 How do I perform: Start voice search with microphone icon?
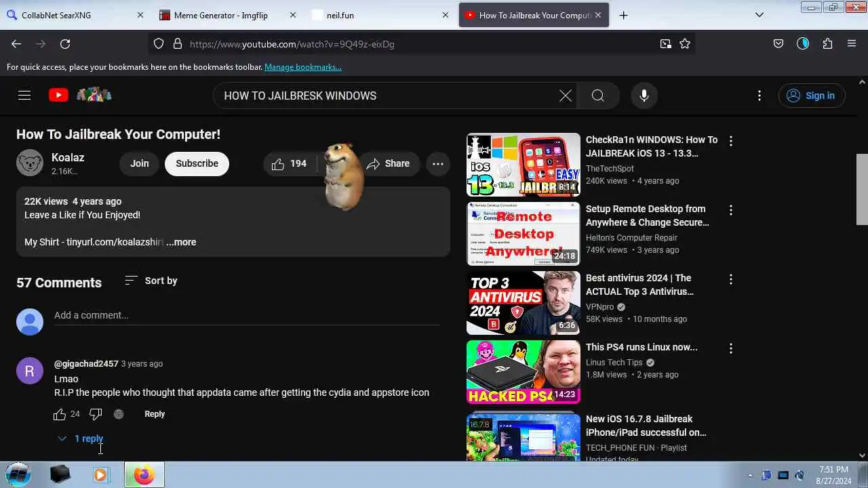point(644,96)
